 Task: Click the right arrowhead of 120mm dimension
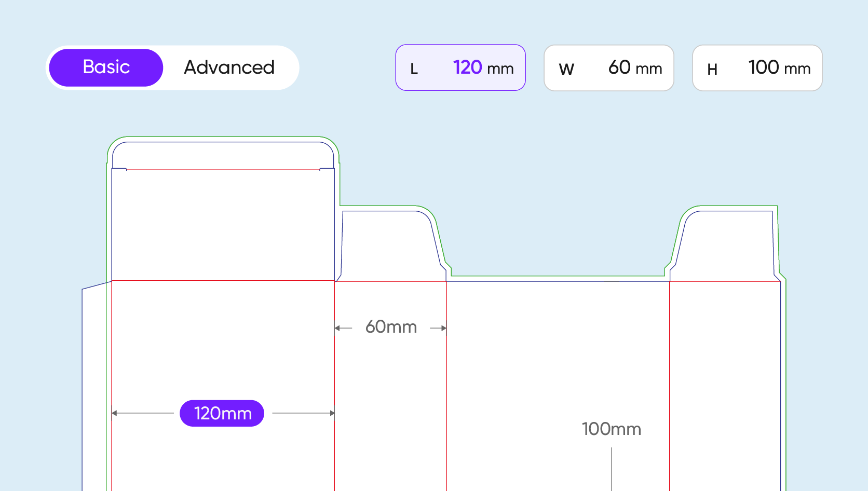(x=332, y=413)
